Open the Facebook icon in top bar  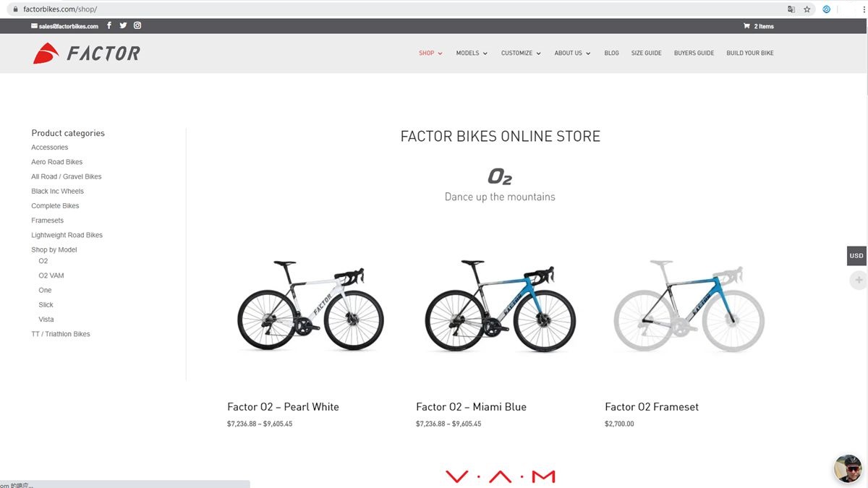coord(109,25)
